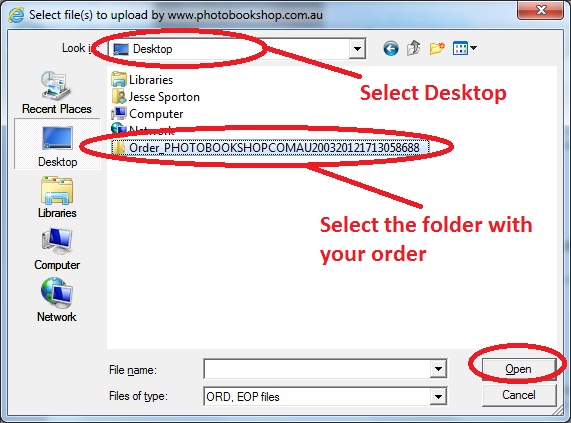Click the Open button
Screen dimensions: 571x423
(519, 369)
